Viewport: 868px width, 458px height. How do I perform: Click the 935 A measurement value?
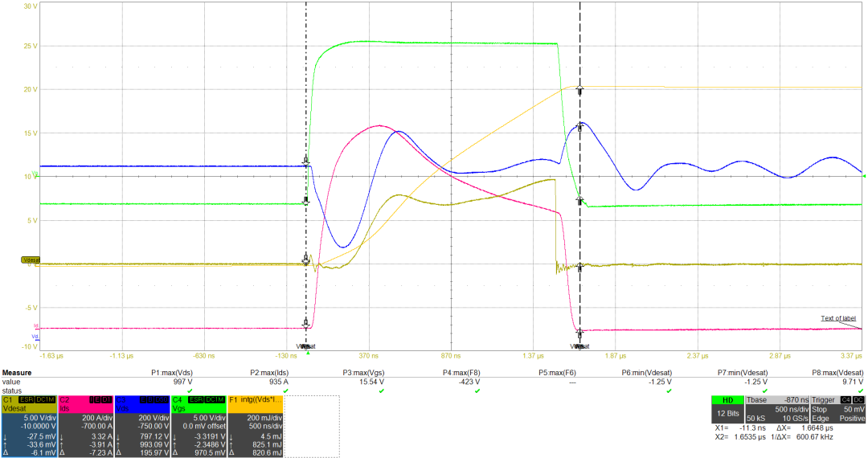pos(278,382)
